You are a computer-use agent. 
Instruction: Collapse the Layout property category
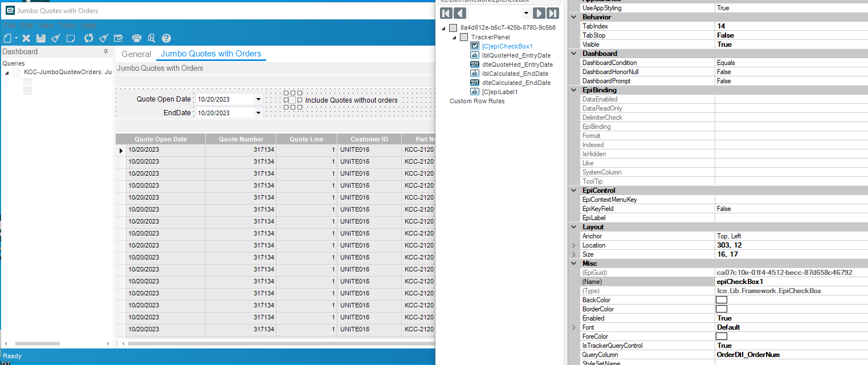coord(573,227)
